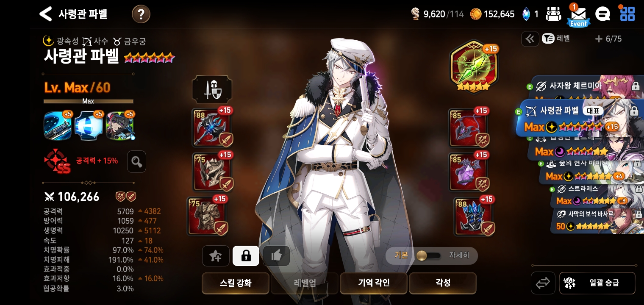Open the question mark help icon

[141, 14]
